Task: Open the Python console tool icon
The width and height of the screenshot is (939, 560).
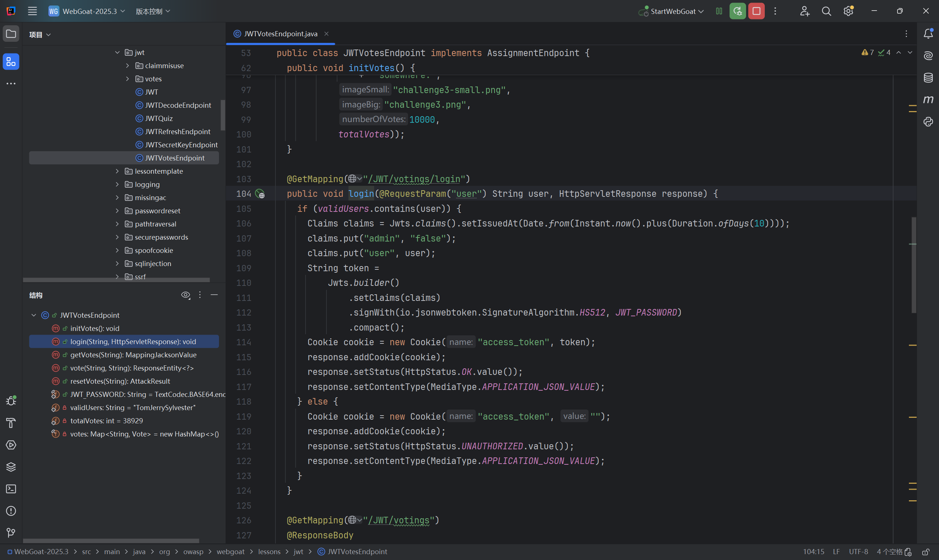Action: 928,122
